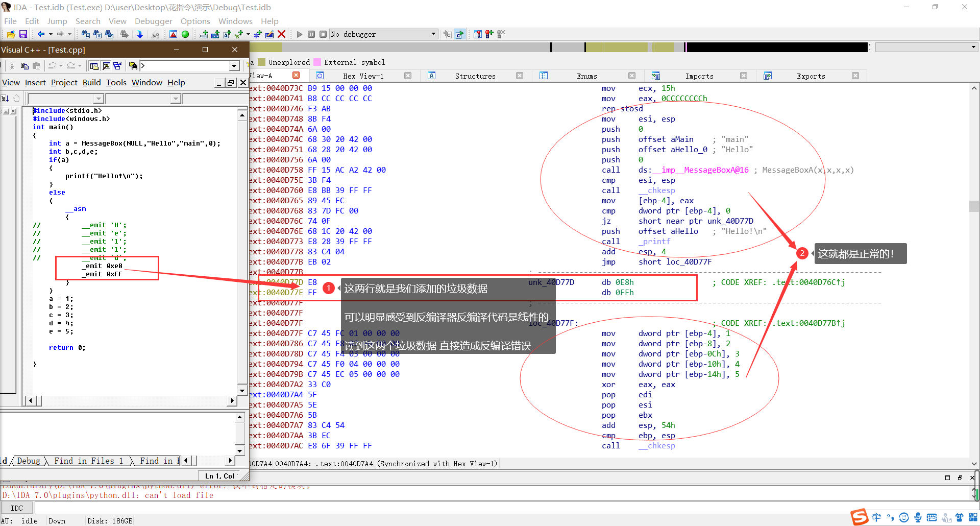The image size is (980, 526).
Task: Click the black segment of the navigation band
Action: (x=777, y=47)
